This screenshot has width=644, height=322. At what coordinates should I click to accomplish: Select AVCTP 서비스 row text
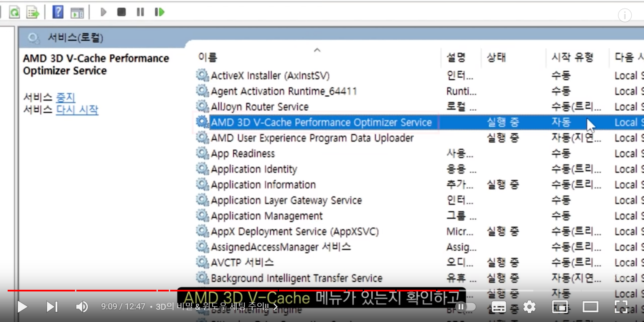242,262
